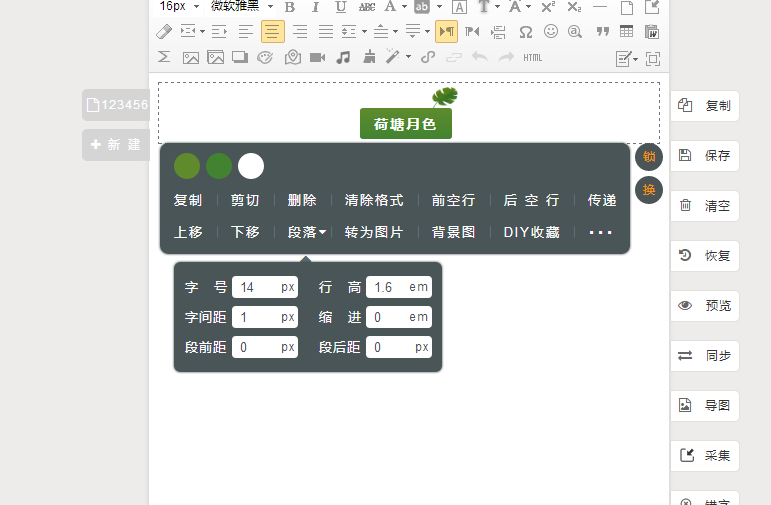Screen dimensions: 771x505
Task: Select the 荷塘月色 green title block
Action: click(406, 124)
